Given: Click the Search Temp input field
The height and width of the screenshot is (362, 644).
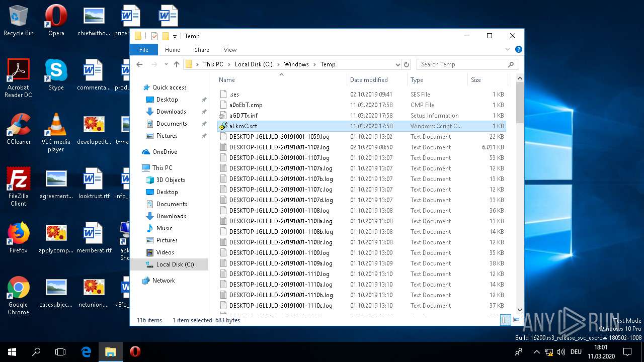Looking at the screenshot, I should 467,64.
